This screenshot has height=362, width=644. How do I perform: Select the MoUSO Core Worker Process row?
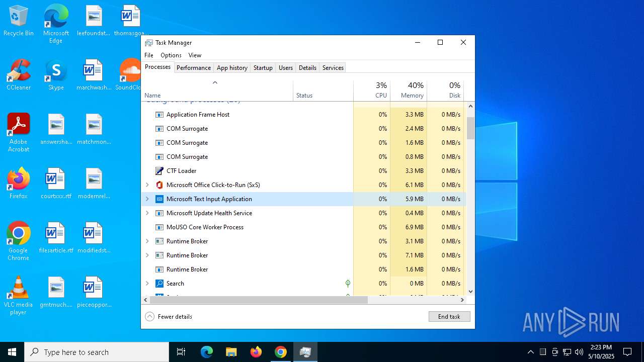point(304,227)
